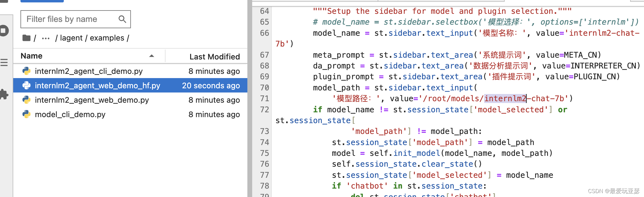Select model_cli_demo.py file
The height and width of the screenshot is (197, 644).
(x=130, y=114)
